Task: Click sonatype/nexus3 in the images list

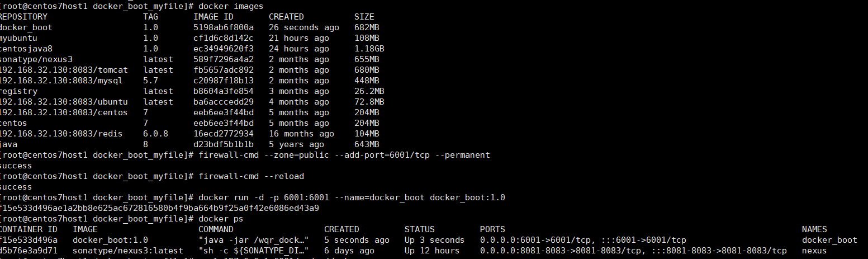Action: 36,59
